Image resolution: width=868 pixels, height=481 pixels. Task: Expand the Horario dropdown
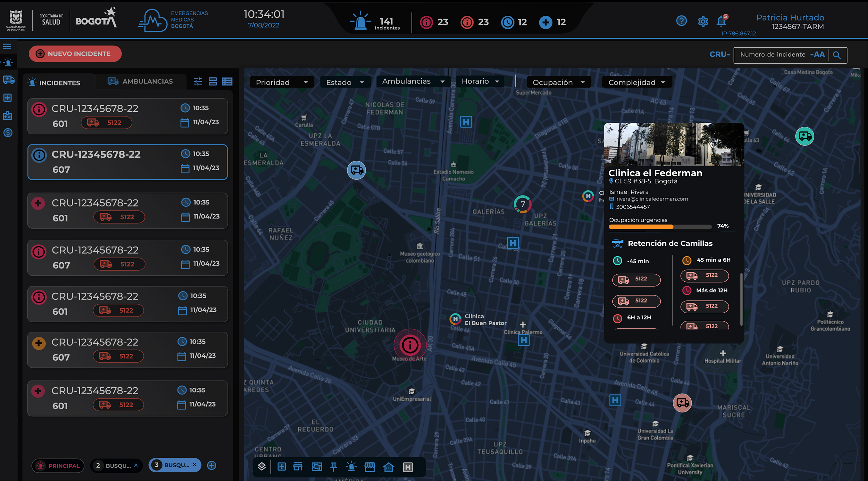pos(480,81)
